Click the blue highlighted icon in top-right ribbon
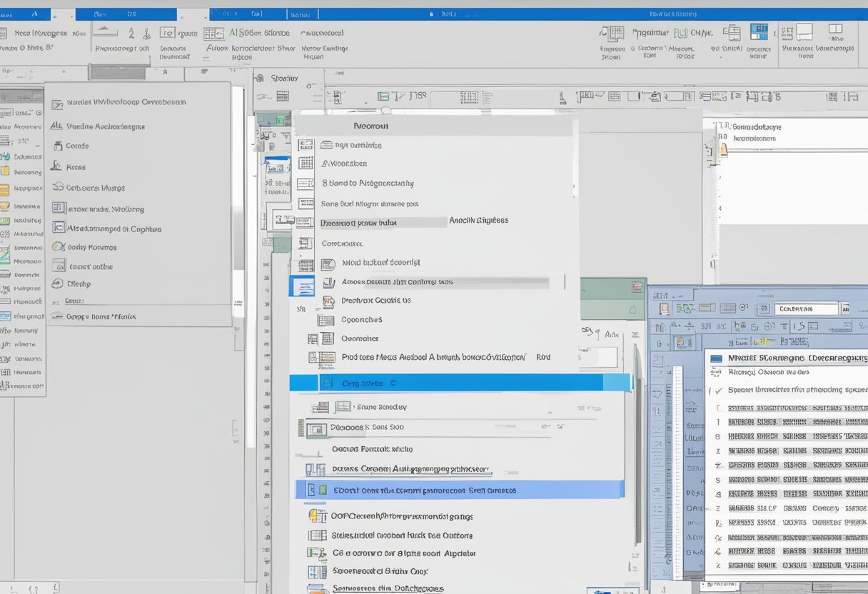The height and width of the screenshot is (594, 868). [758, 32]
